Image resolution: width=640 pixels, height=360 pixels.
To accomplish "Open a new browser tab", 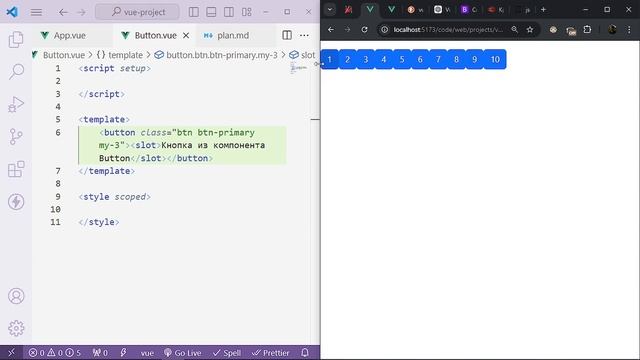I will tap(543, 9).
